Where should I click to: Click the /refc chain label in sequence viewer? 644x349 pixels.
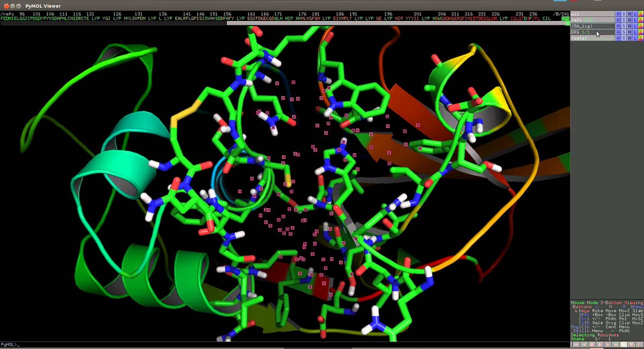pyautogui.click(x=7, y=14)
